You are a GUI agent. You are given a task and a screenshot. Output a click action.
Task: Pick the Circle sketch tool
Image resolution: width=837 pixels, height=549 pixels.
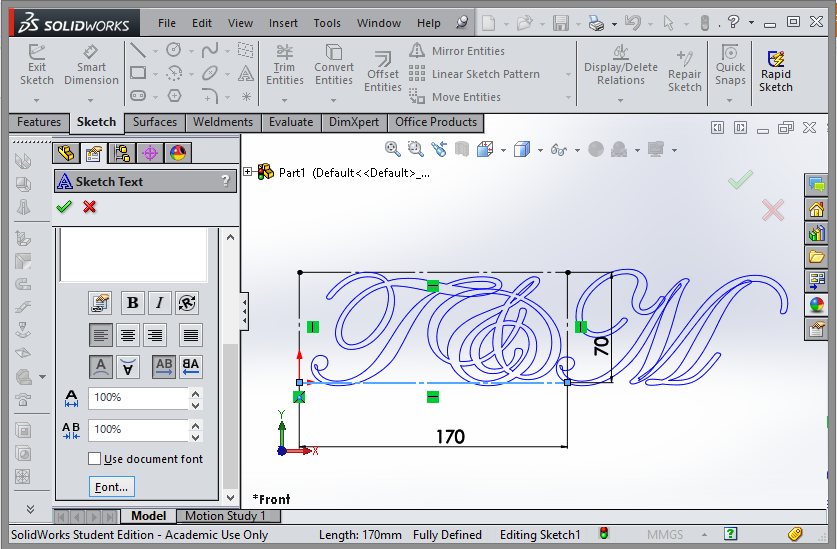(x=174, y=50)
